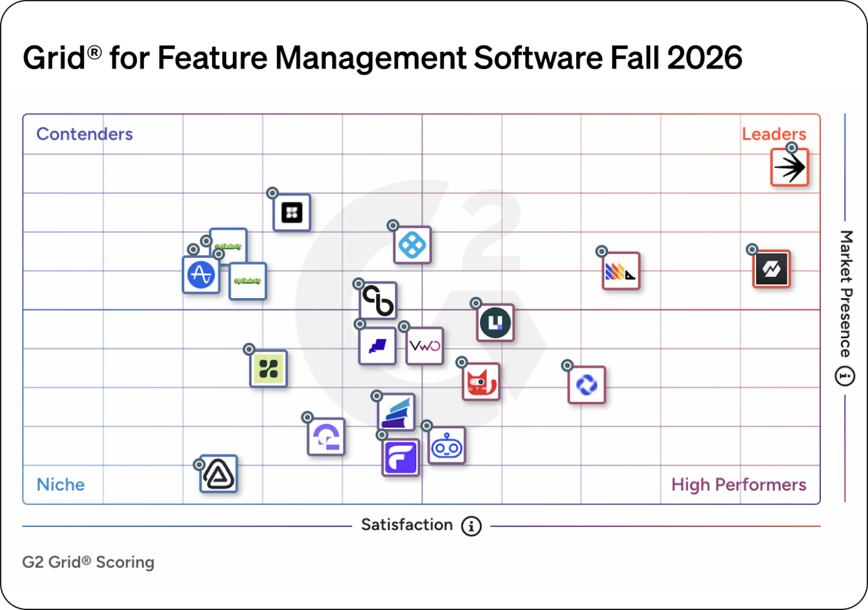Click the marker dot on the red cat tile
This screenshot has width=868, height=610.
coord(462,363)
